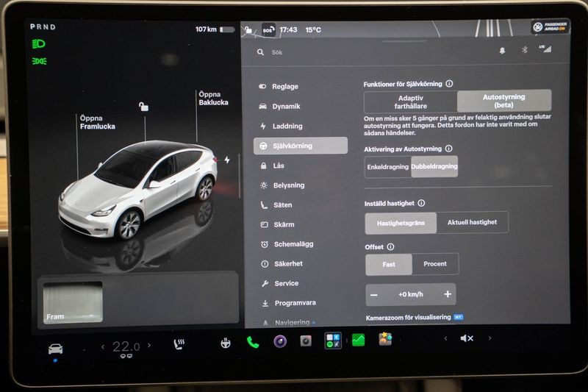Select Fast offset type
The image size is (588, 392).
(389, 265)
